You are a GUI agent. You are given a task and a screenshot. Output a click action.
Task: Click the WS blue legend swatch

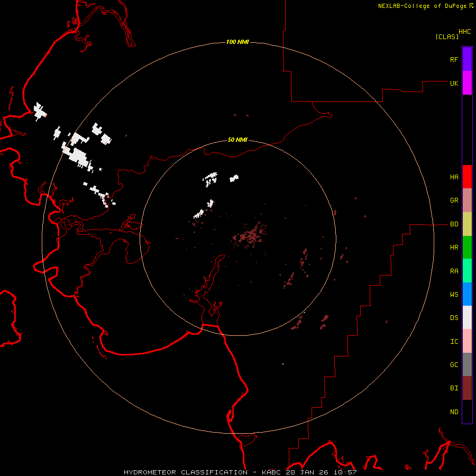[x=467, y=294]
